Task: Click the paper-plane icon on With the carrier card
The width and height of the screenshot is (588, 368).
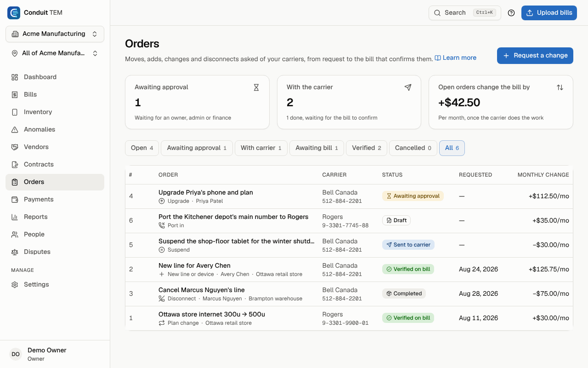Action: pyautogui.click(x=408, y=87)
